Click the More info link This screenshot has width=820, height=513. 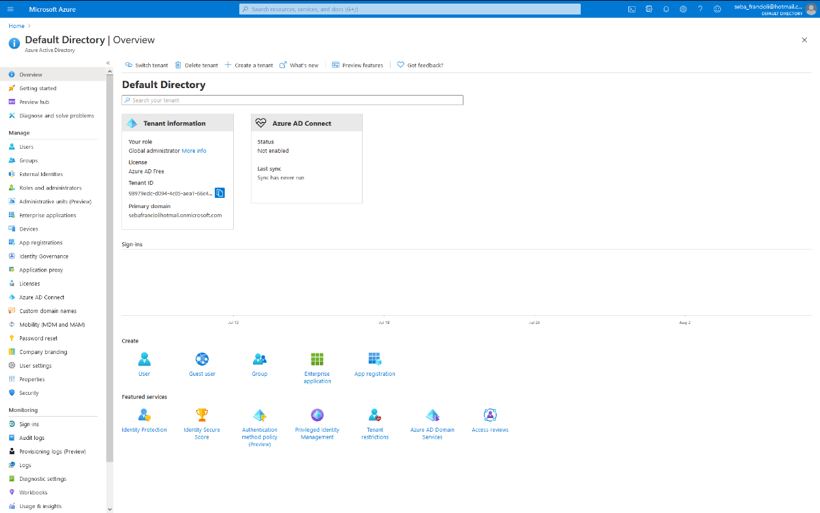pyautogui.click(x=194, y=151)
